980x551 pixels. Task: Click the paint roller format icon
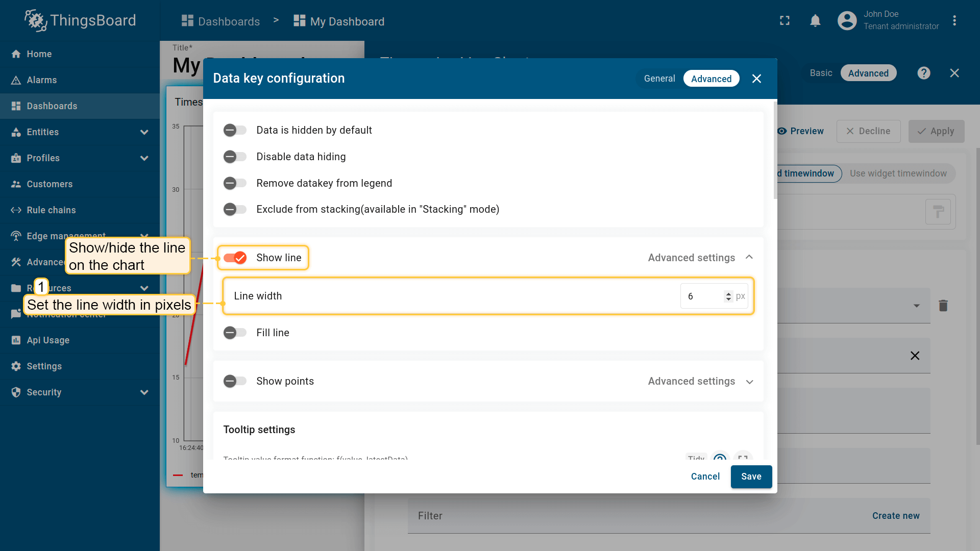coord(938,212)
